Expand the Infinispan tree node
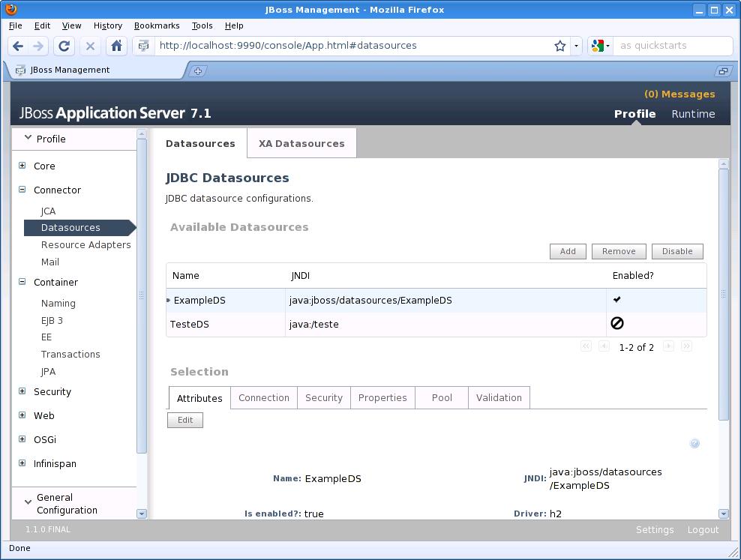Screen dimensions: 741x560 [22, 463]
